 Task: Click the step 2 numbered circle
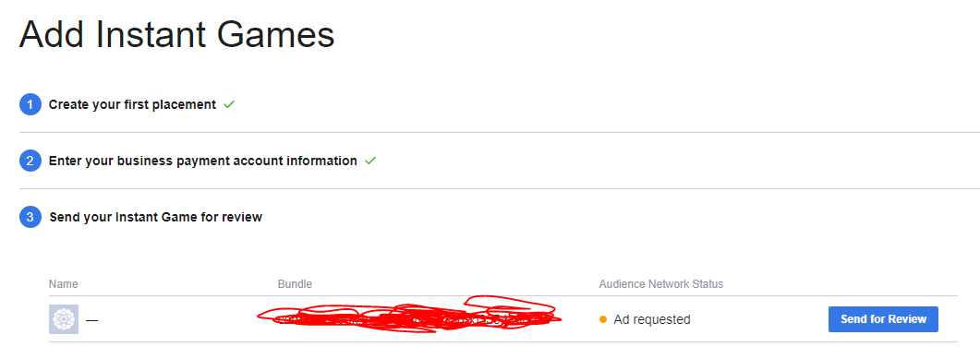(x=30, y=162)
